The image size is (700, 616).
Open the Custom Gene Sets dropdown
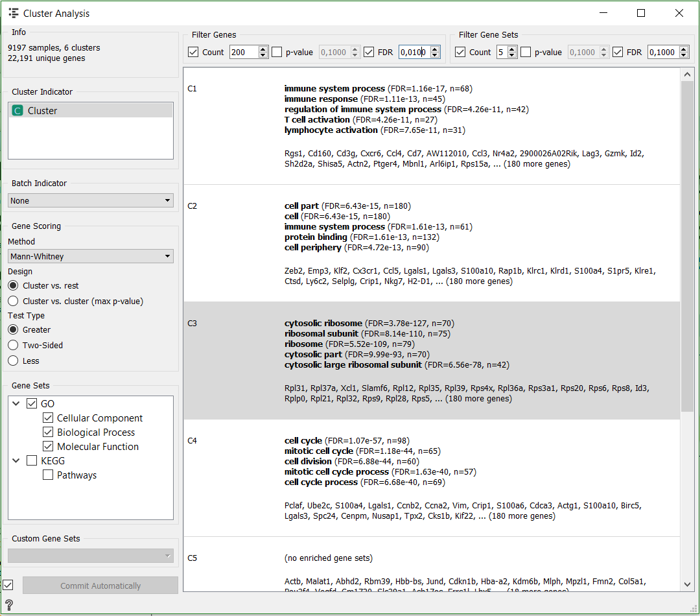click(x=91, y=556)
